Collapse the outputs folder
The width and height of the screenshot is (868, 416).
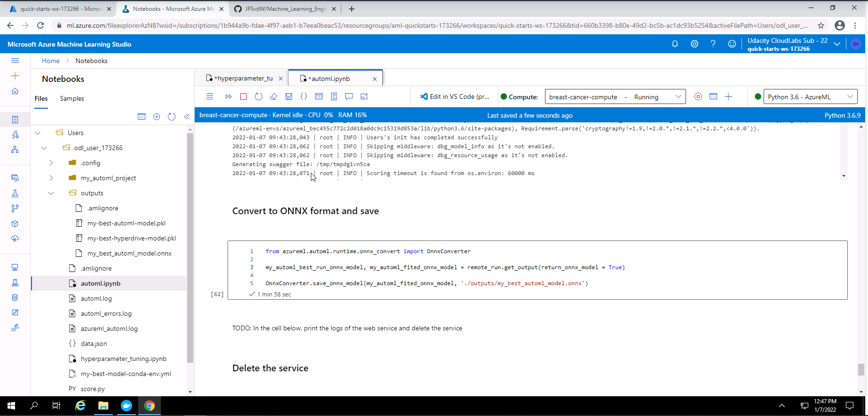(x=51, y=193)
